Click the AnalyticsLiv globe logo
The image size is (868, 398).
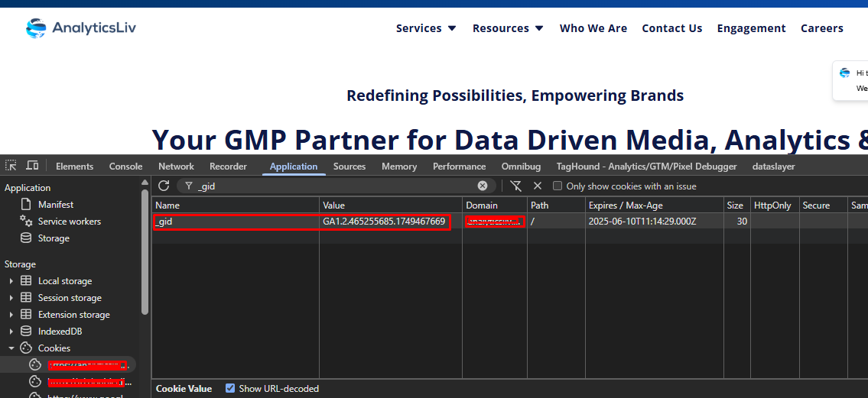point(36,28)
